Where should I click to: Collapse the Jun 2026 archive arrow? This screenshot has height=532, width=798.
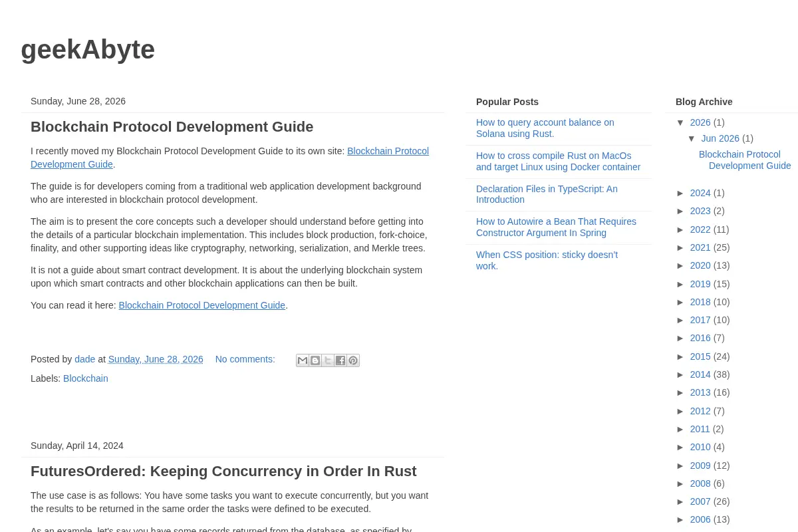[x=692, y=138]
